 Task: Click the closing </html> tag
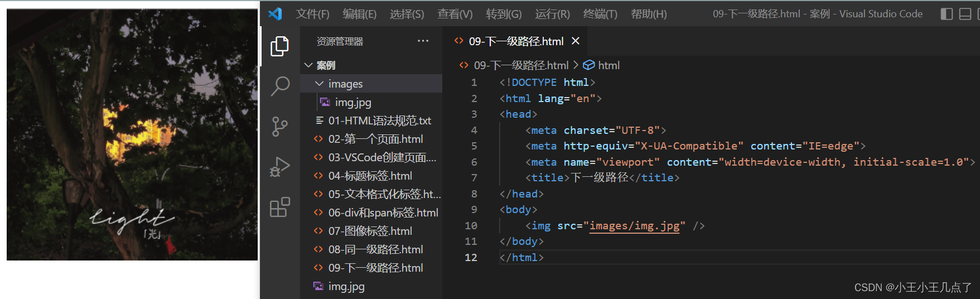522,258
